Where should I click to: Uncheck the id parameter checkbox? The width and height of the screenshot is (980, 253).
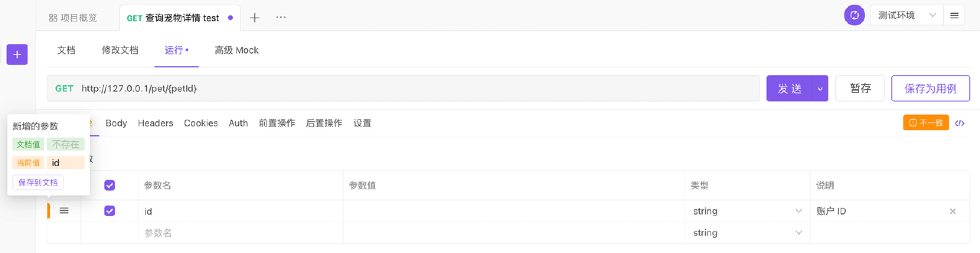tap(109, 211)
